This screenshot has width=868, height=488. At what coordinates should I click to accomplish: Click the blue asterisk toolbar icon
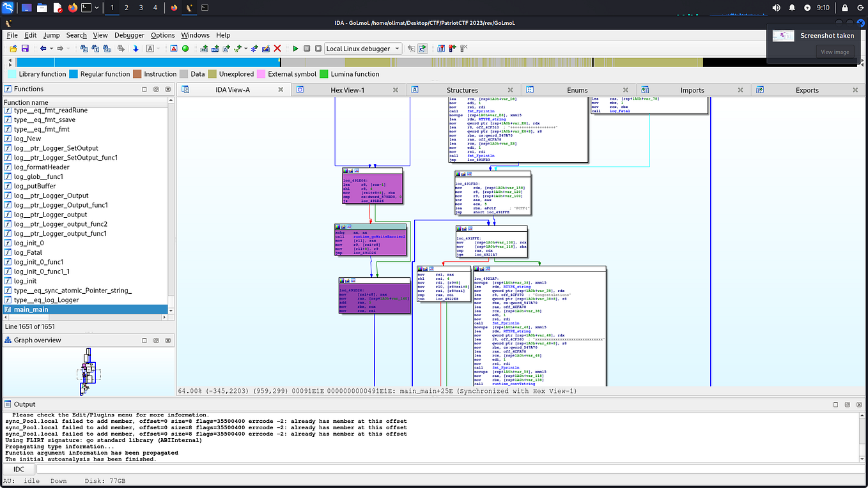254,49
